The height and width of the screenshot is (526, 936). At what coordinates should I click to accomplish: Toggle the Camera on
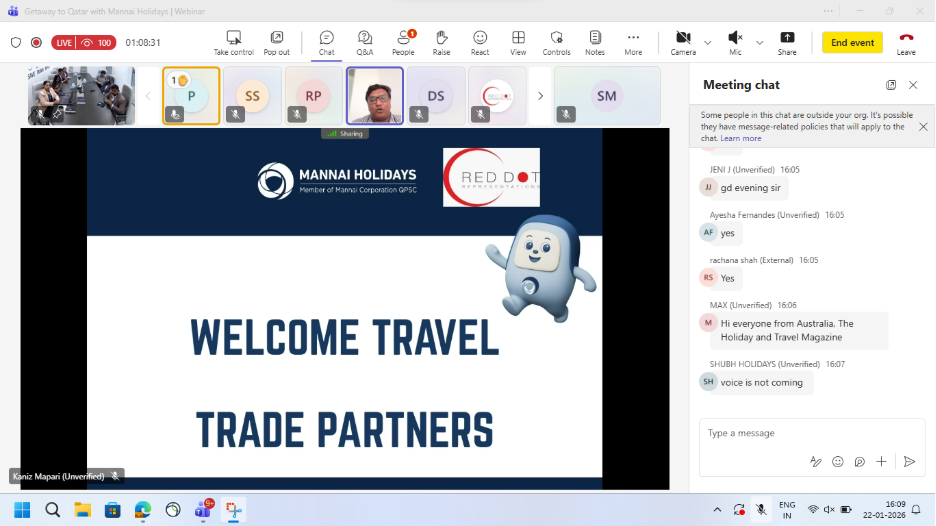(x=683, y=42)
